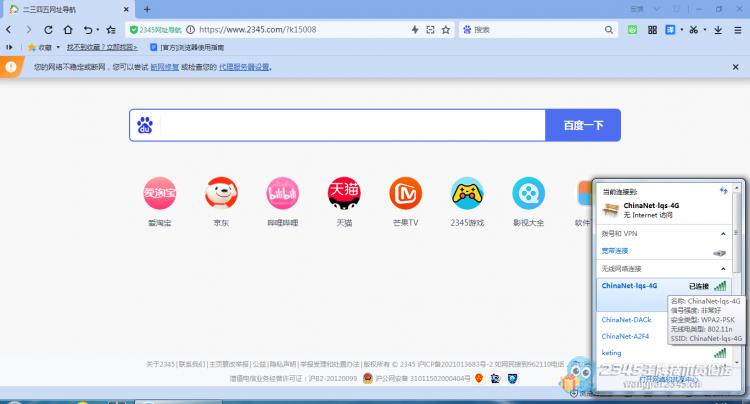The image size is (750, 404).
Task: Select the ChinaNet-DACk wireless network
Action: (x=627, y=319)
